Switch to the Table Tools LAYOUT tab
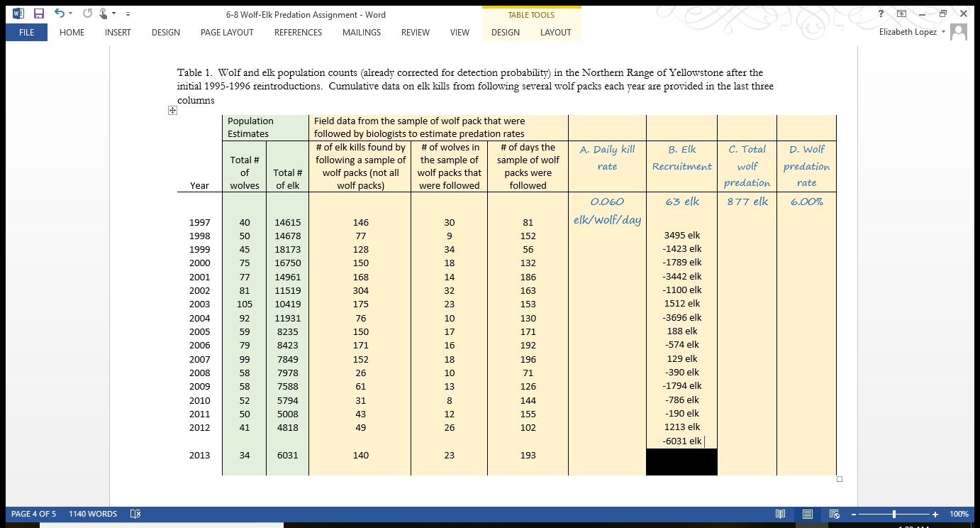The width and height of the screenshot is (980, 528). point(555,32)
